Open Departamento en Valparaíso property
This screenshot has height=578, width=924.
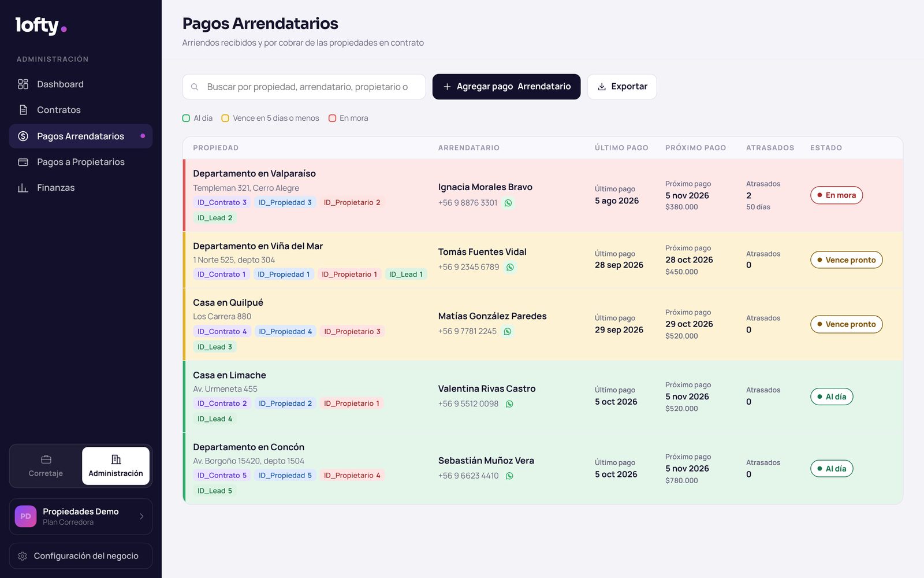point(254,173)
